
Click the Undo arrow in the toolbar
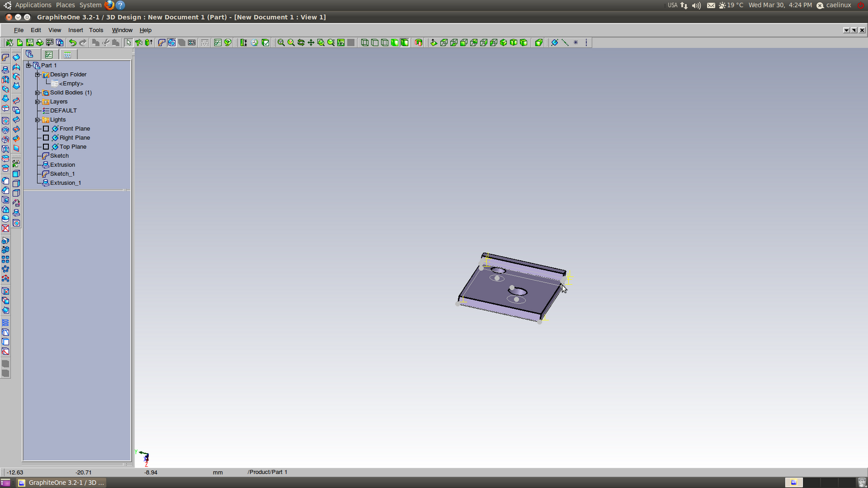[72, 42]
